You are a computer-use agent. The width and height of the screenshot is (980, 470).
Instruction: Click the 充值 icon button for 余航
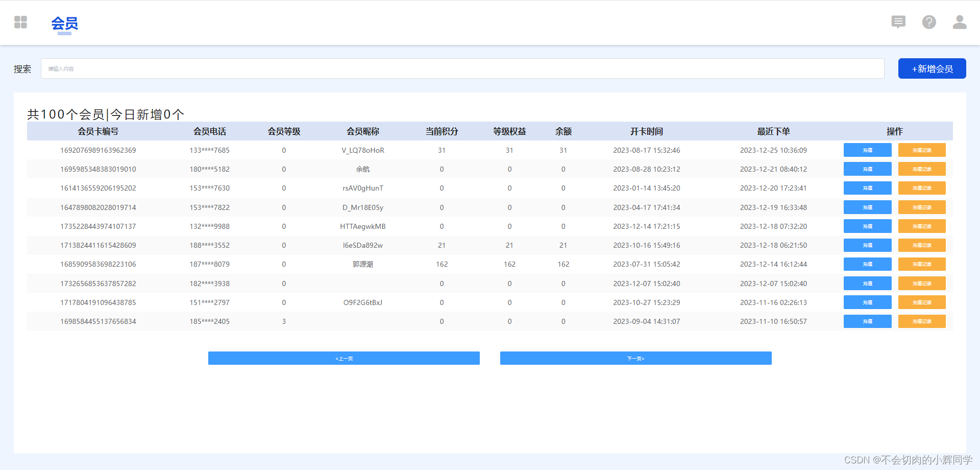(867, 169)
